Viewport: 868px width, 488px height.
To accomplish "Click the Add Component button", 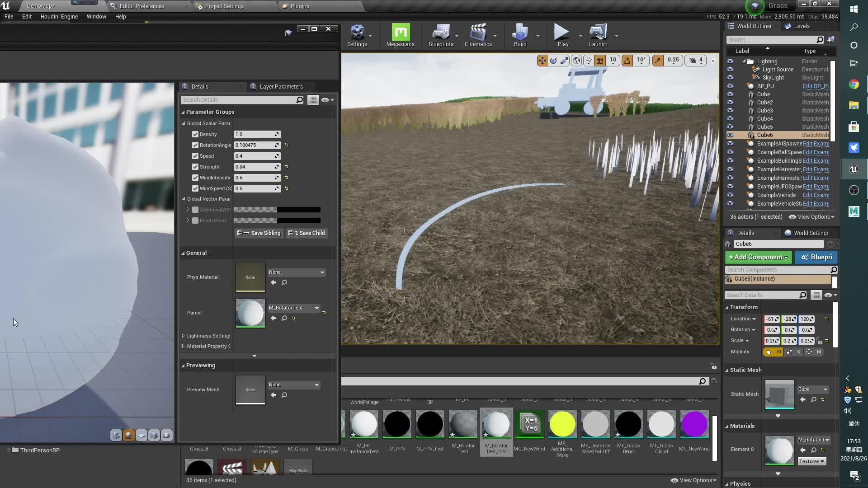I will click(758, 257).
